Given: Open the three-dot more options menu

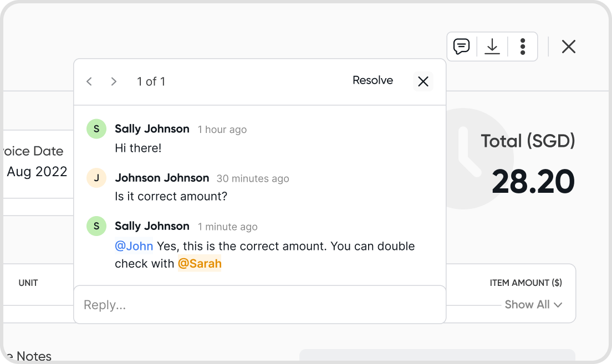Looking at the screenshot, I should (x=523, y=47).
